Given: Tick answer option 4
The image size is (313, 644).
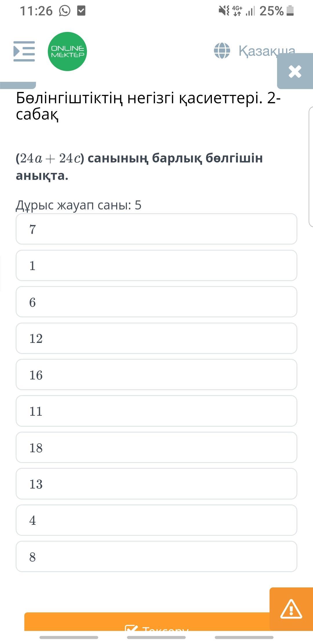Looking at the screenshot, I should 156,520.
